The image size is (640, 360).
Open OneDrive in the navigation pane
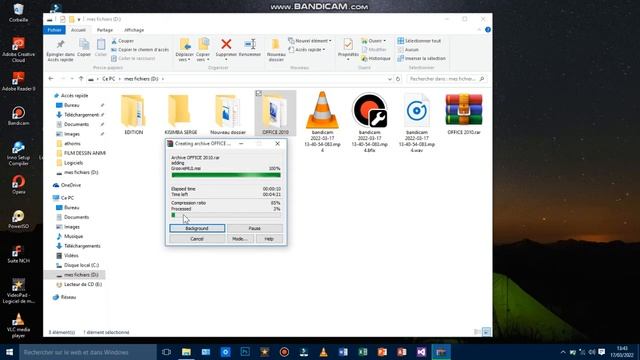71,185
